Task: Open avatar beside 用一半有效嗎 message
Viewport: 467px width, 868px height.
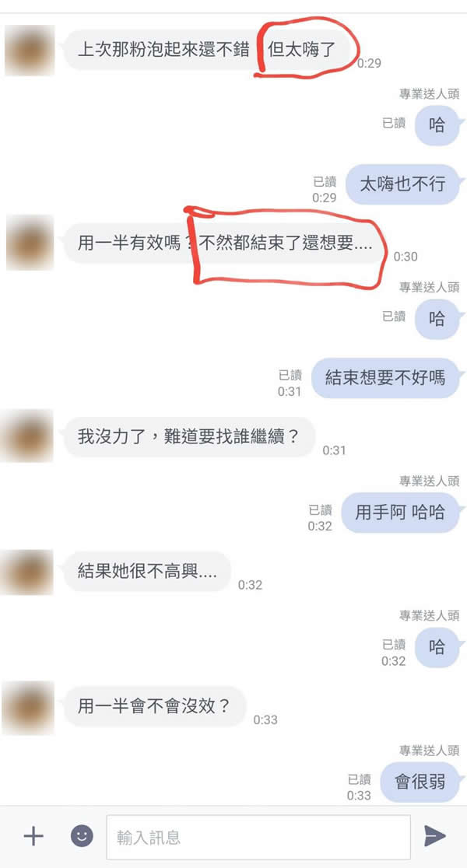Action: 30,243
